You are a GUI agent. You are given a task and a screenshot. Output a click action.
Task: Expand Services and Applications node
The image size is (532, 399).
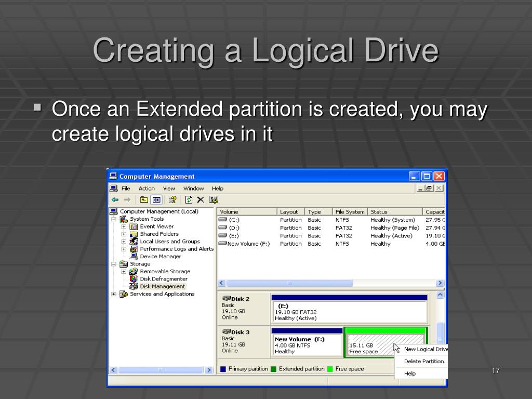pyautogui.click(x=114, y=294)
